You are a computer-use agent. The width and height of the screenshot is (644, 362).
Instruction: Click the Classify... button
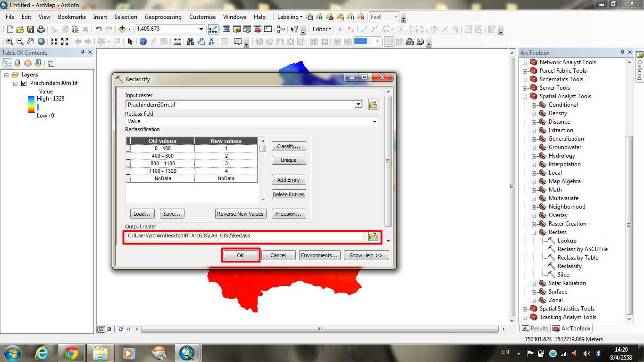289,146
